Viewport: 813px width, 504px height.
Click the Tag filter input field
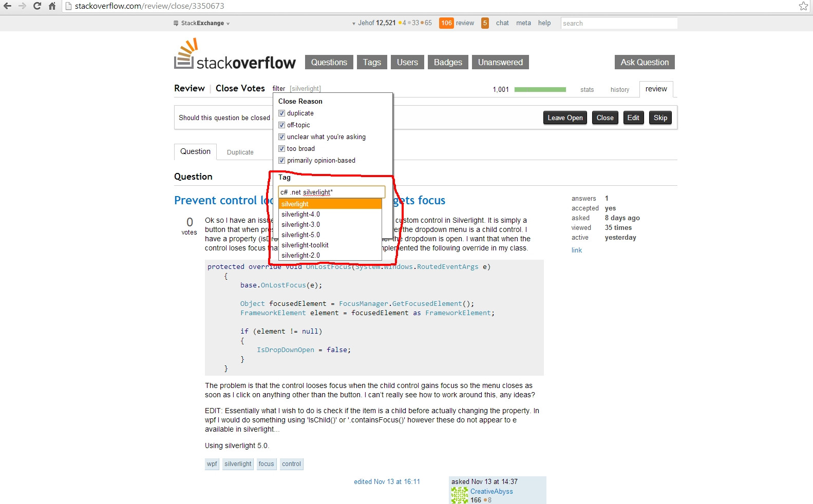coord(332,192)
